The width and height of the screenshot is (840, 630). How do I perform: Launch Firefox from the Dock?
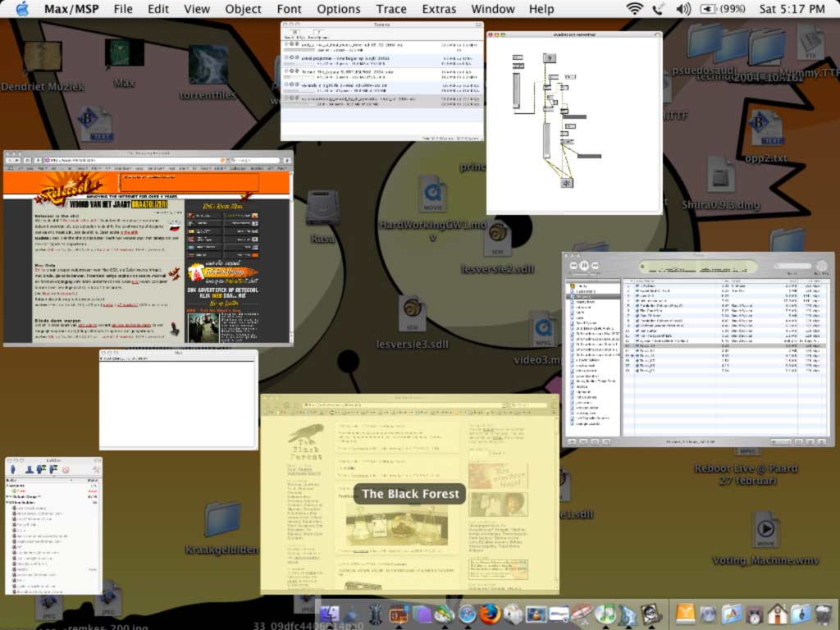tap(490, 614)
